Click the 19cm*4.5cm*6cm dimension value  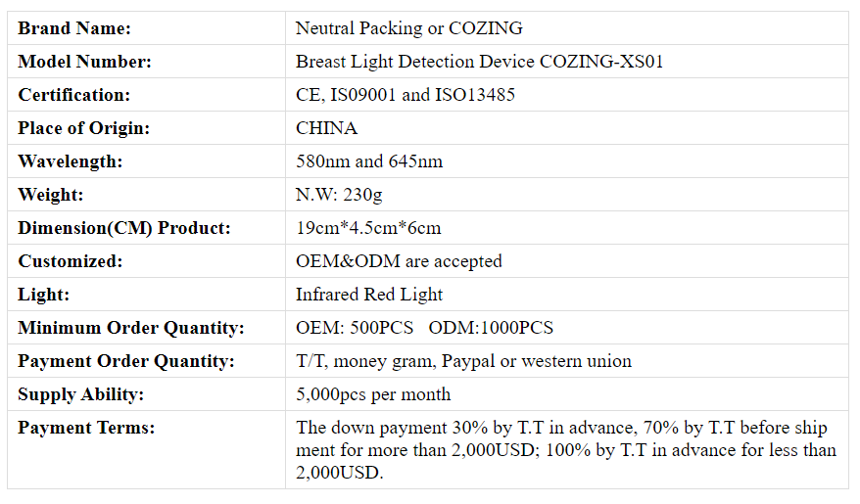[x=368, y=228]
